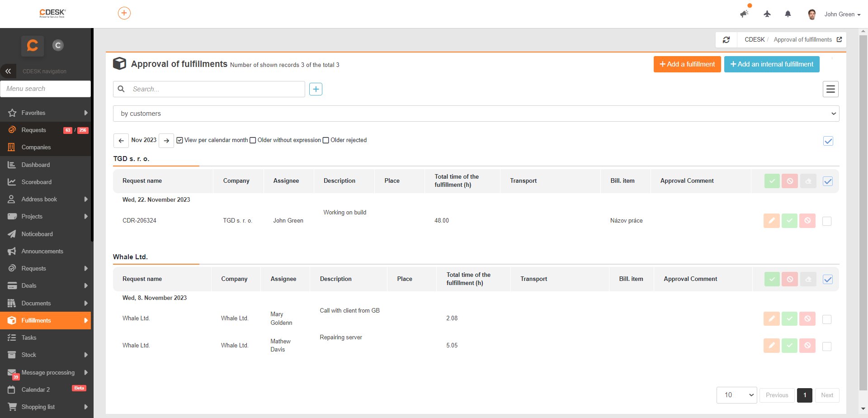Click the grey C circle icon in sidebar
The height and width of the screenshot is (418, 868).
point(58,45)
